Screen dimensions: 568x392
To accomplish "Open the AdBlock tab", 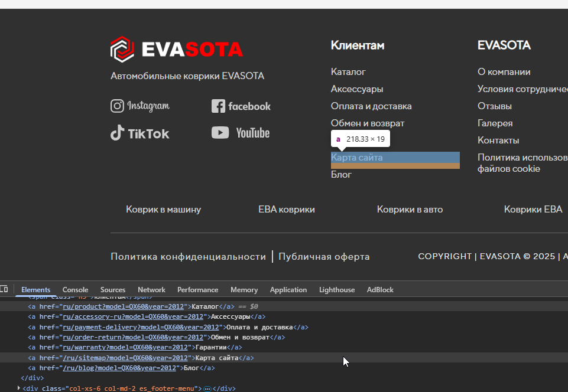I will pos(380,289).
